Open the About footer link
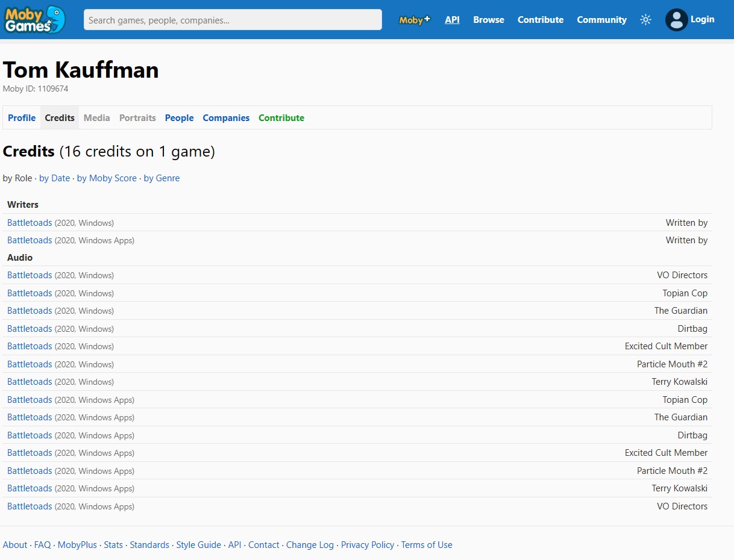This screenshot has width=734, height=560. 15,545
